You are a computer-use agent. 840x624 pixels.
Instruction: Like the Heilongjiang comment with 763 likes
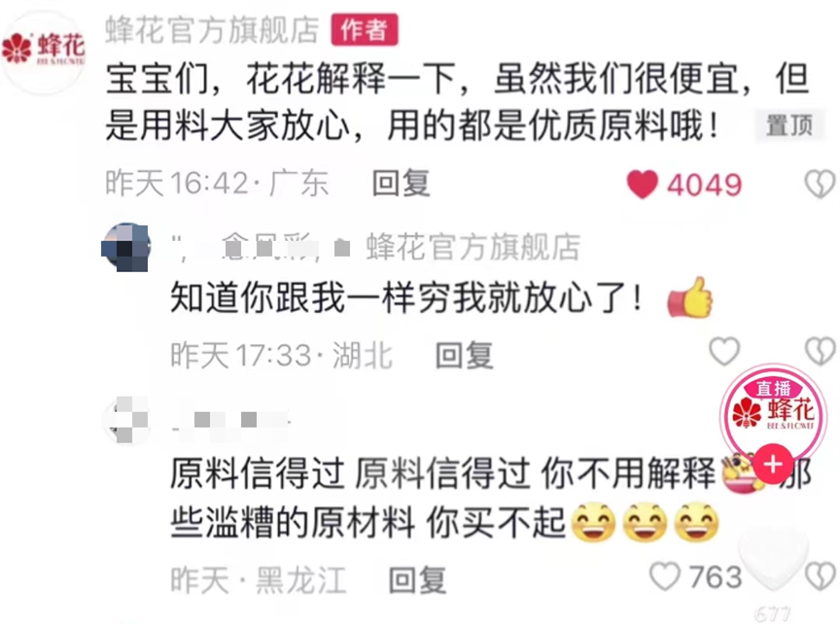click(x=665, y=577)
